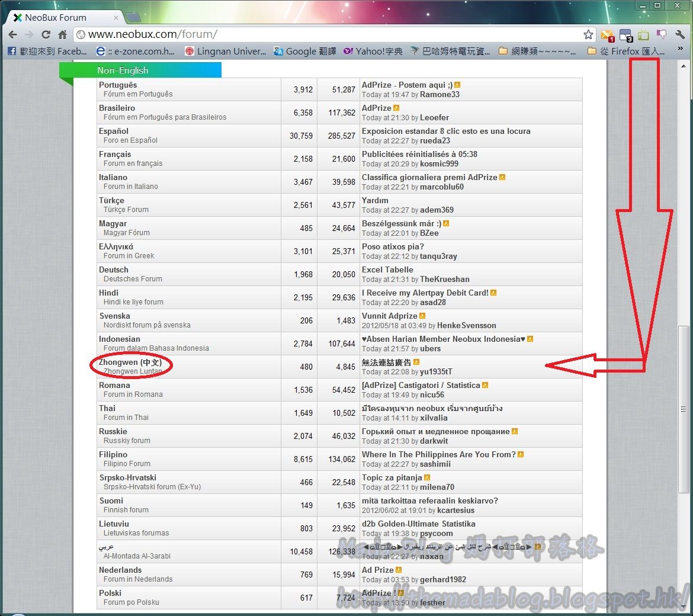This screenshot has width=693, height=616.
Task: Open the Lingnan University bookmark
Action: tap(226, 52)
